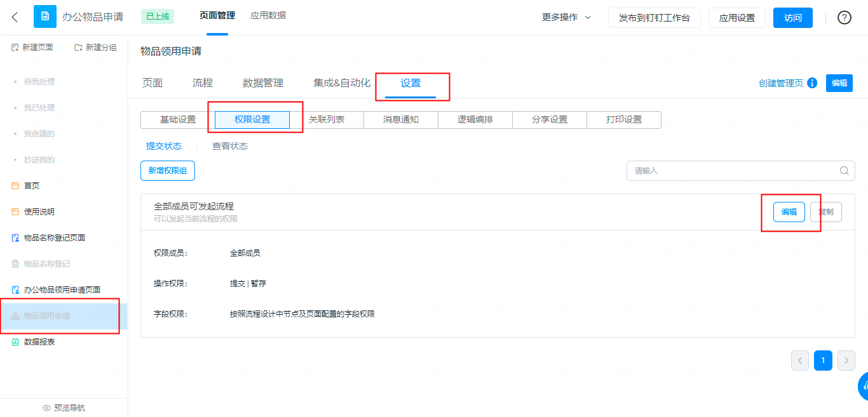Image resolution: width=868 pixels, height=417 pixels.
Task: Click 应用设置 button
Action: (737, 18)
